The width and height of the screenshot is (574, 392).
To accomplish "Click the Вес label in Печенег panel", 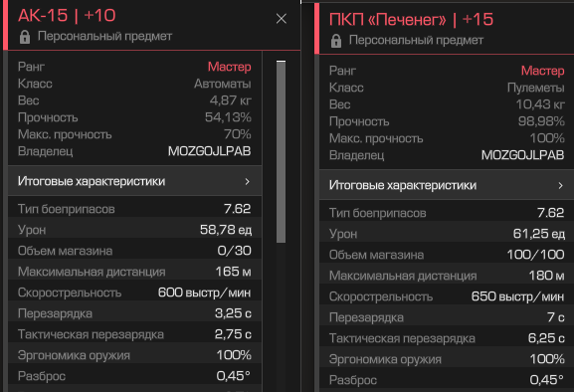I will pyautogui.click(x=339, y=104).
